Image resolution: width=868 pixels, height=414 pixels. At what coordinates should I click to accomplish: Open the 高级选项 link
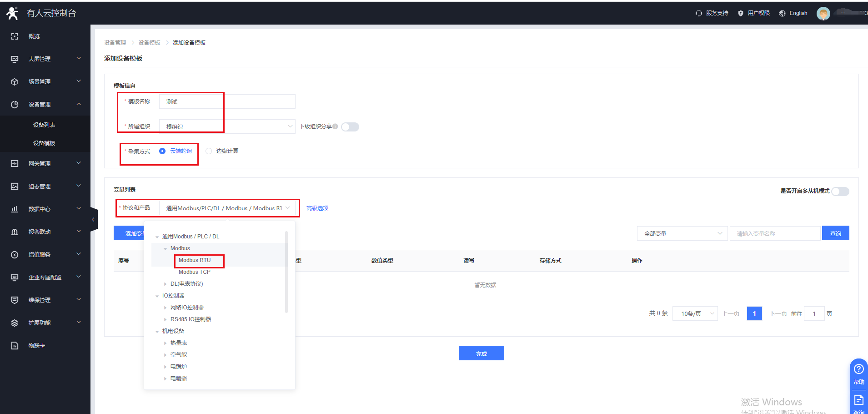point(317,208)
